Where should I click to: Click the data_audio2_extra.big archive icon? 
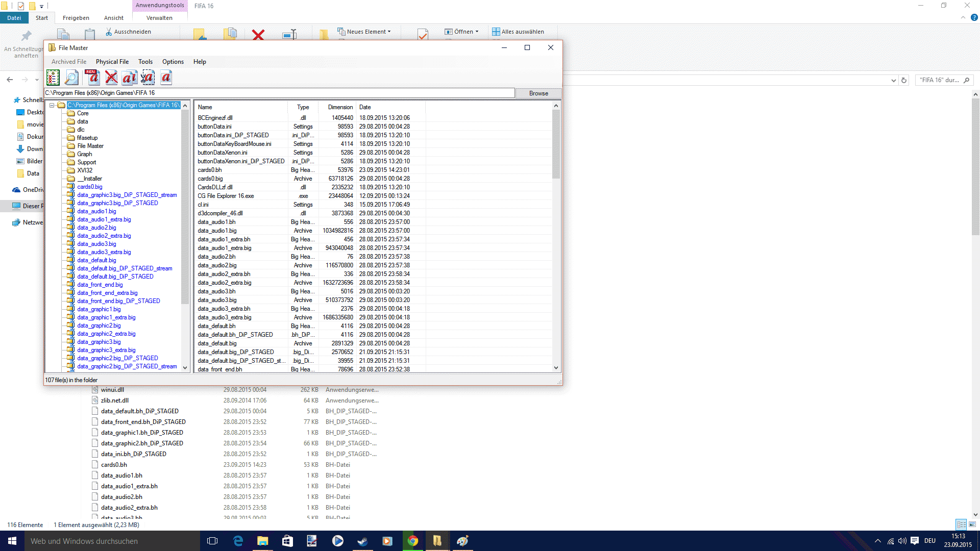(x=71, y=235)
